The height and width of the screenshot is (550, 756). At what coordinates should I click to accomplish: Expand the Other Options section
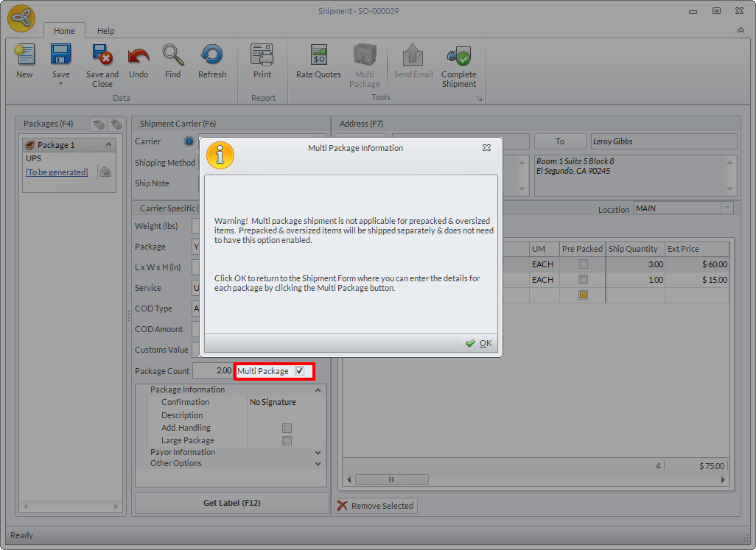coord(318,464)
